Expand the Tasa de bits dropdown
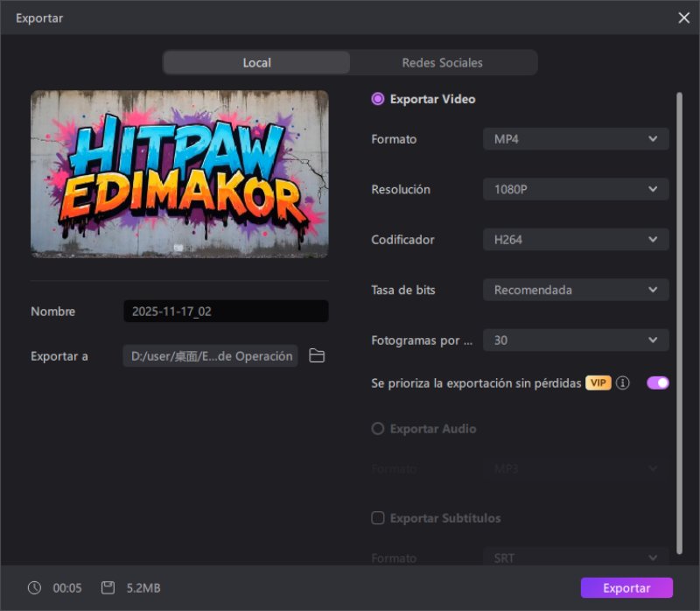700x611 pixels. click(x=576, y=290)
